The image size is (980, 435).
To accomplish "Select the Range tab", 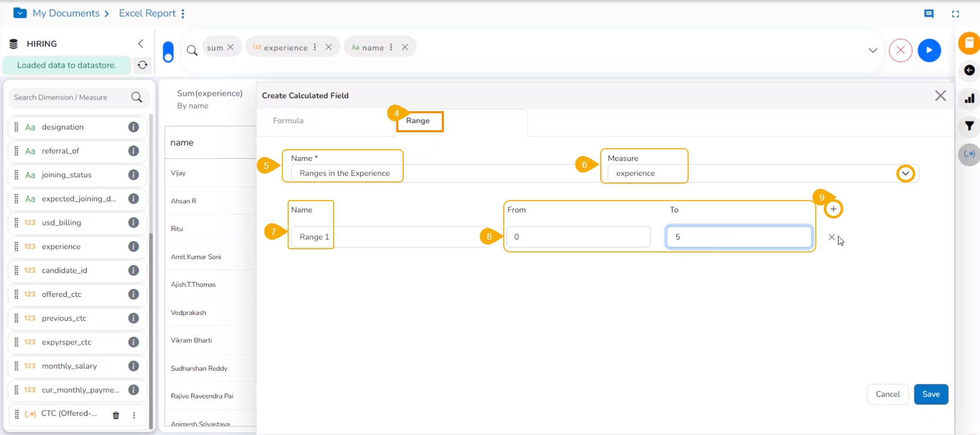I will pos(418,121).
